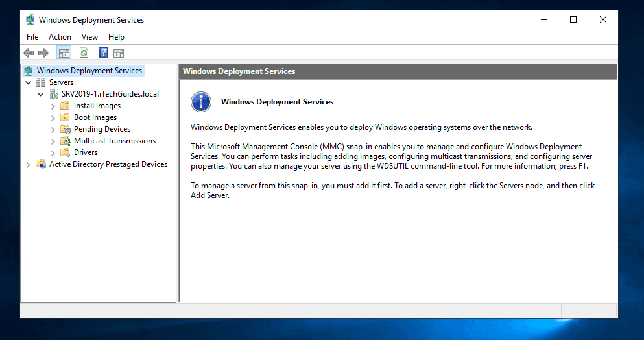The height and width of the screenshot is (340, 644).
Task: Click the window title bar text
Action: pos(91,19)
